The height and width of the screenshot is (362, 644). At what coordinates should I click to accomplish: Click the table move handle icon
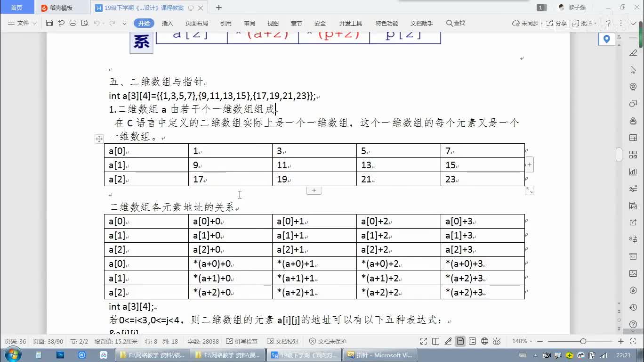(x=99, y=139)
